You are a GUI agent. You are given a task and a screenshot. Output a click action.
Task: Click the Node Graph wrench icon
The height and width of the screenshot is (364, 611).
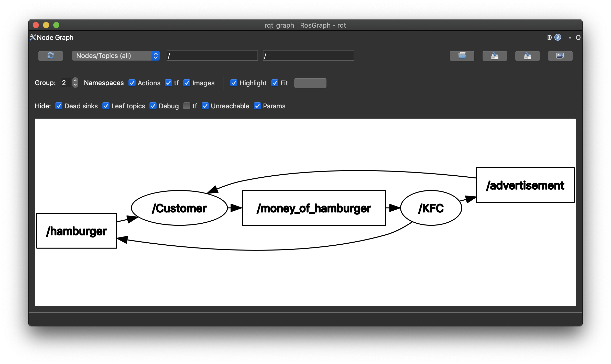(33, 38)
